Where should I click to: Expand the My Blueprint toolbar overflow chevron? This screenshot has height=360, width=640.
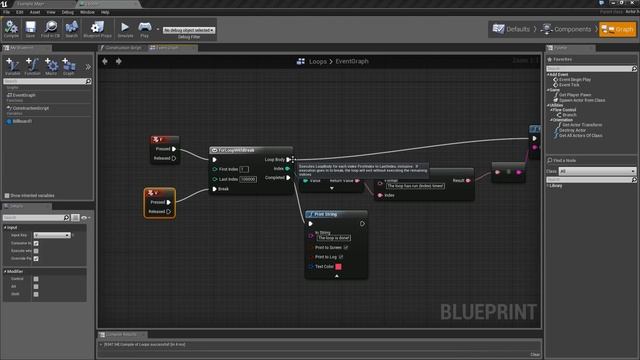88,67
